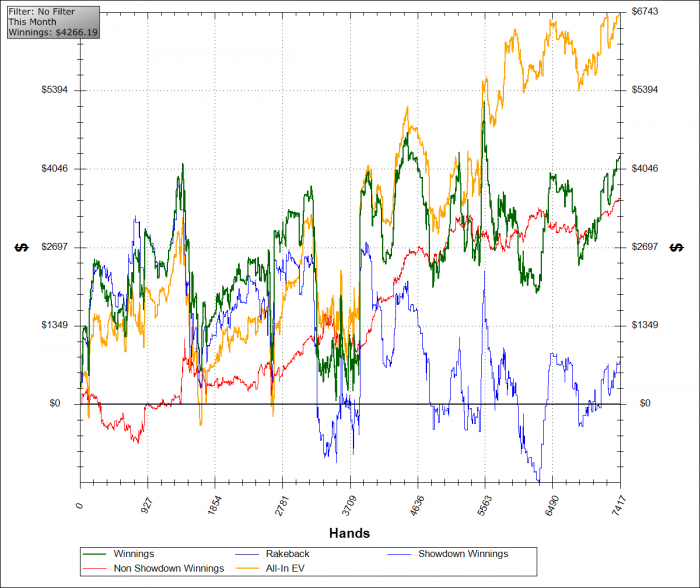Screen dimensions: 700x588
Task: Click the Showdown Winnings legend line
Action: click(399, 554)
